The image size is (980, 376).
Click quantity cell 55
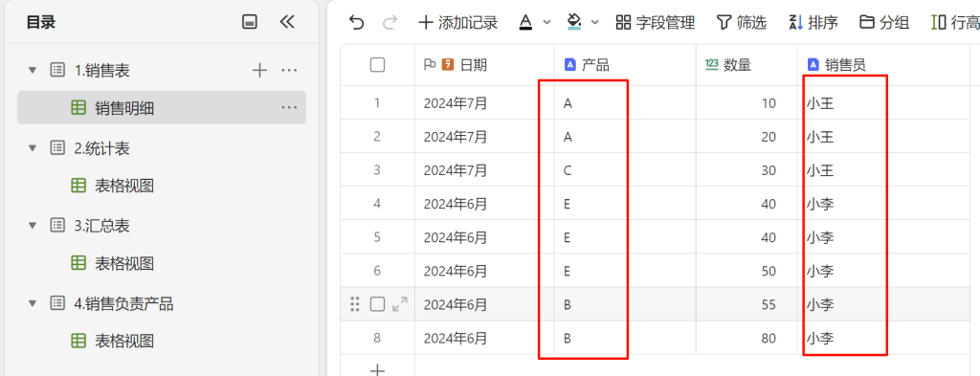(x=746, y=304)
